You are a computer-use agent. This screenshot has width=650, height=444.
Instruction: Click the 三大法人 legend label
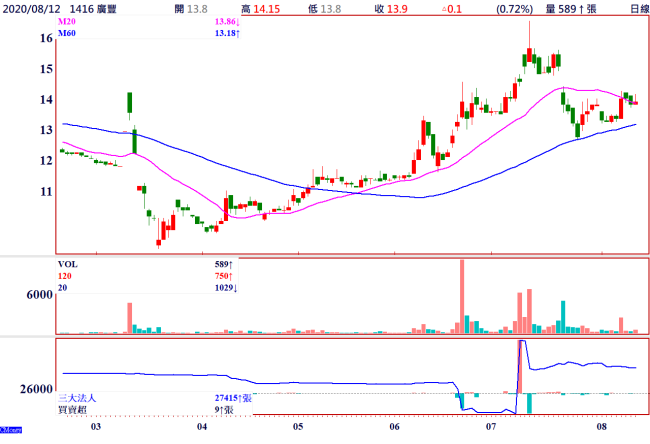(77, 398)
